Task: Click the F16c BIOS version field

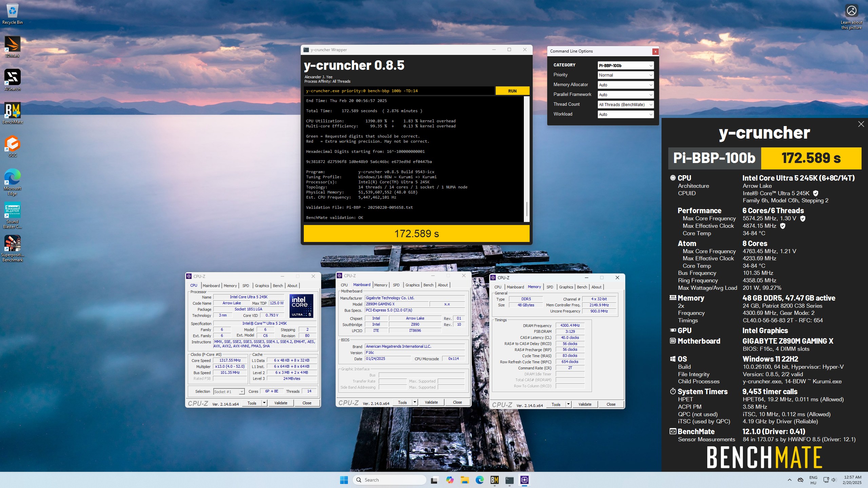Action: [x=415, y=352]
